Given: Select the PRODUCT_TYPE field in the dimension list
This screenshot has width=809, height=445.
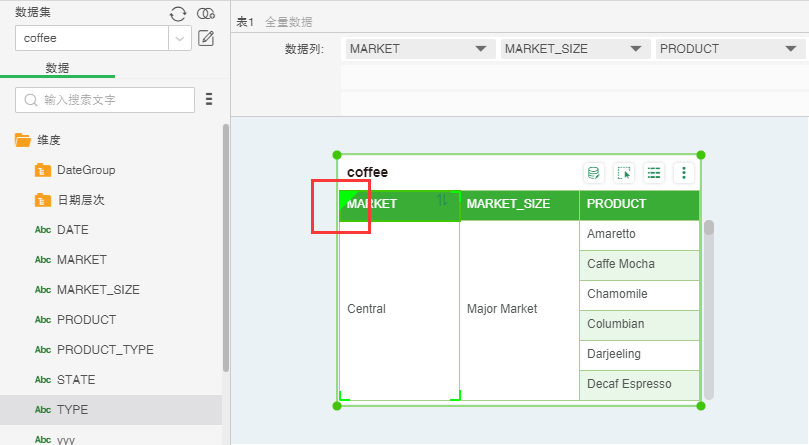Looking at the screenshot, I should pos(105,350).
